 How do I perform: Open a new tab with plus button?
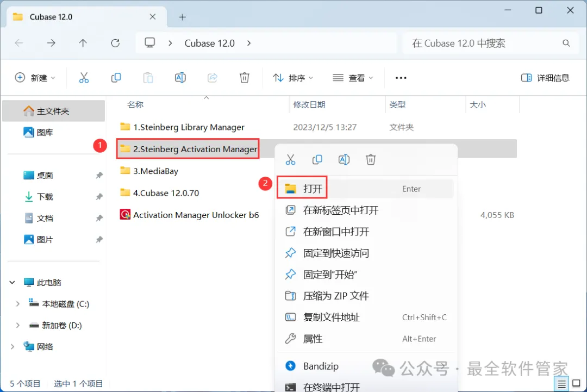point(182,17)
